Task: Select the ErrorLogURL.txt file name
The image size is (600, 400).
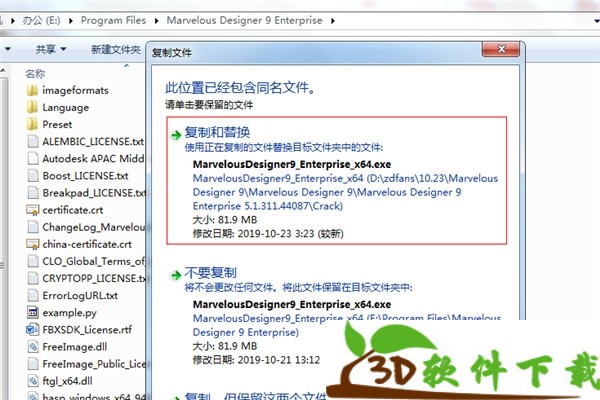Action: [x=80, y=296]
